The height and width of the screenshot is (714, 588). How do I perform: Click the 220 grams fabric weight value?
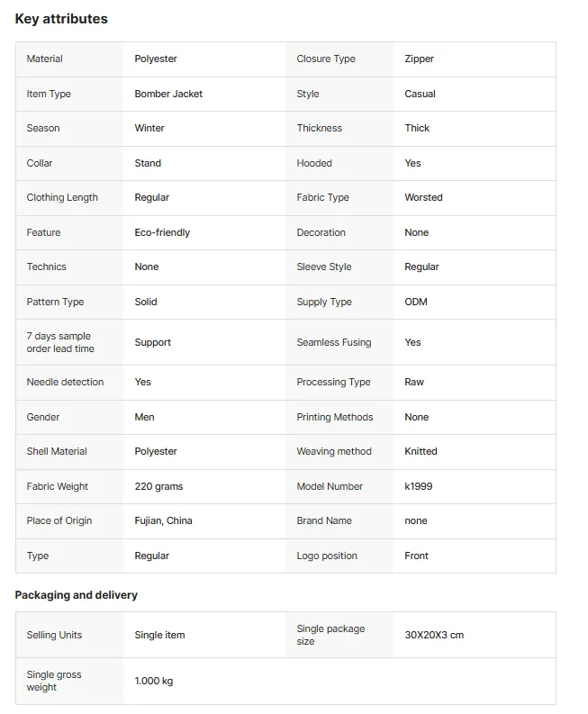[158, 486]
